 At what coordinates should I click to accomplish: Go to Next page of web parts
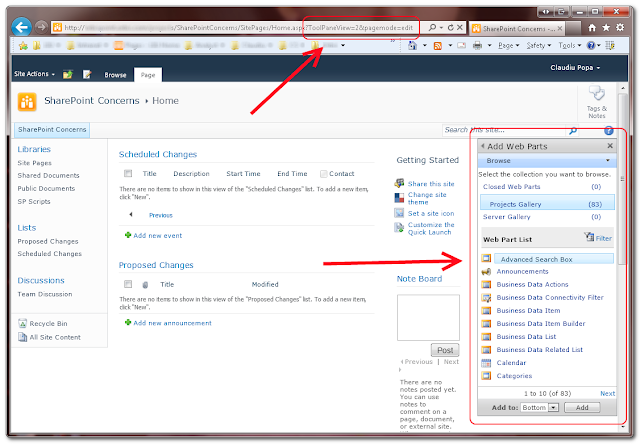pyautogui.click(x=607, y=393)
